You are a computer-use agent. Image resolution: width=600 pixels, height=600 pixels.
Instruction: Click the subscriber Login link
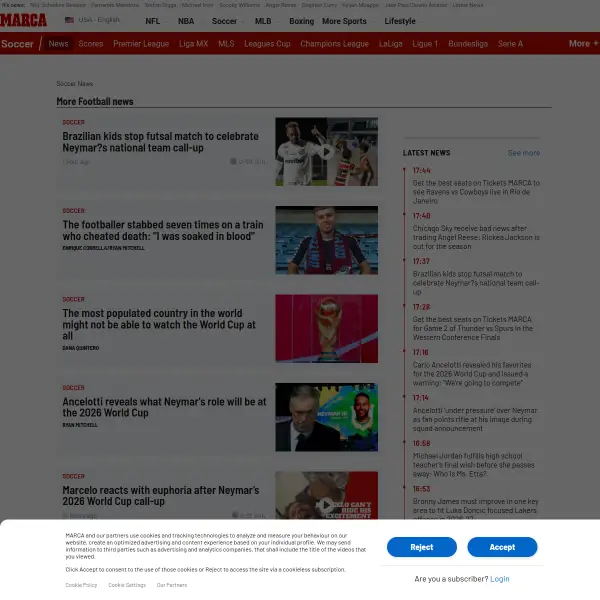coord(499,579)
